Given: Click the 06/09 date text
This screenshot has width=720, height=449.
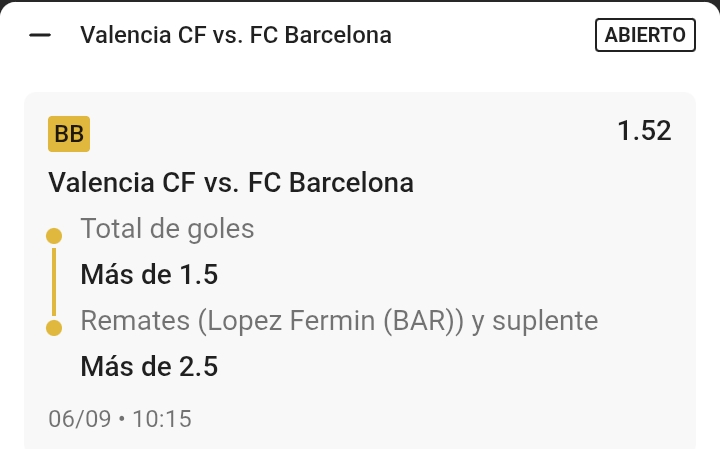Looking at the screenshot, I should click(80, 419).
